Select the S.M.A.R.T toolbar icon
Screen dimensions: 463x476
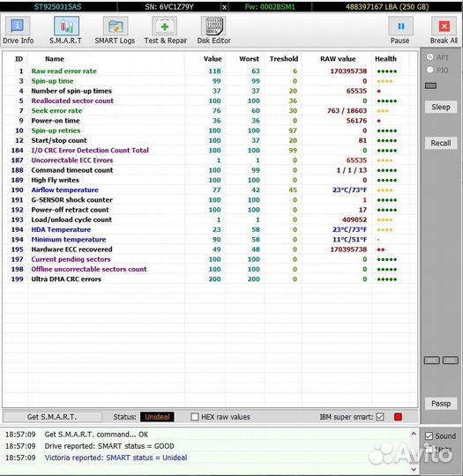[66, 26]
